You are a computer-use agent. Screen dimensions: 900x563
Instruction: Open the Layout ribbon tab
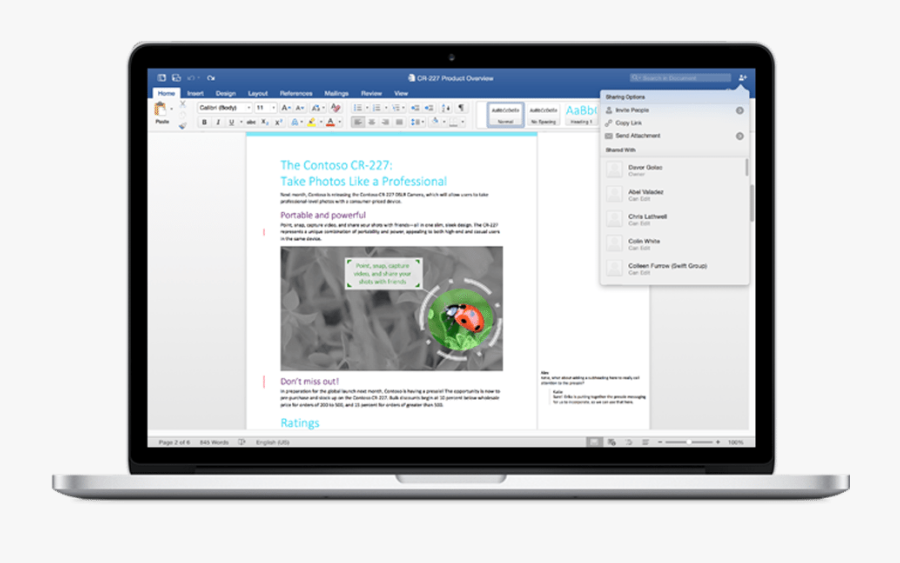(258, 93)
